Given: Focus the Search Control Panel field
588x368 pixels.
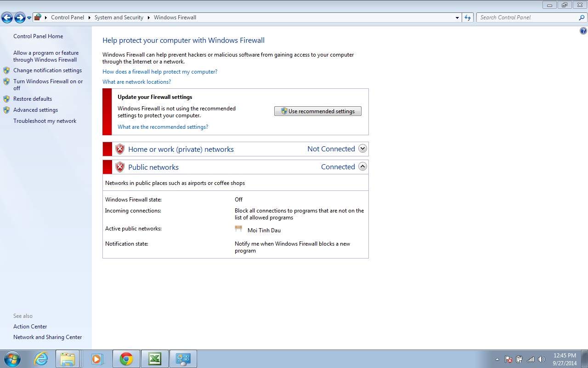Looking at the screenshot, I should pos(527,17).
